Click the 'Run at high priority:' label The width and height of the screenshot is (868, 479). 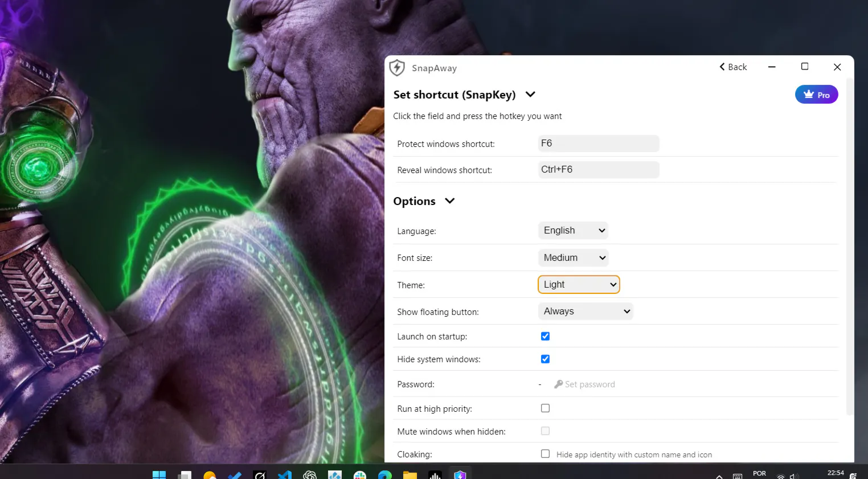(x=435, y=409)
